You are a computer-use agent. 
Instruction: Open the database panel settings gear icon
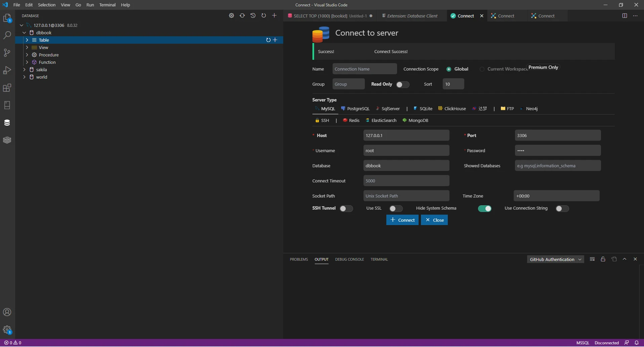click(231, 15)
